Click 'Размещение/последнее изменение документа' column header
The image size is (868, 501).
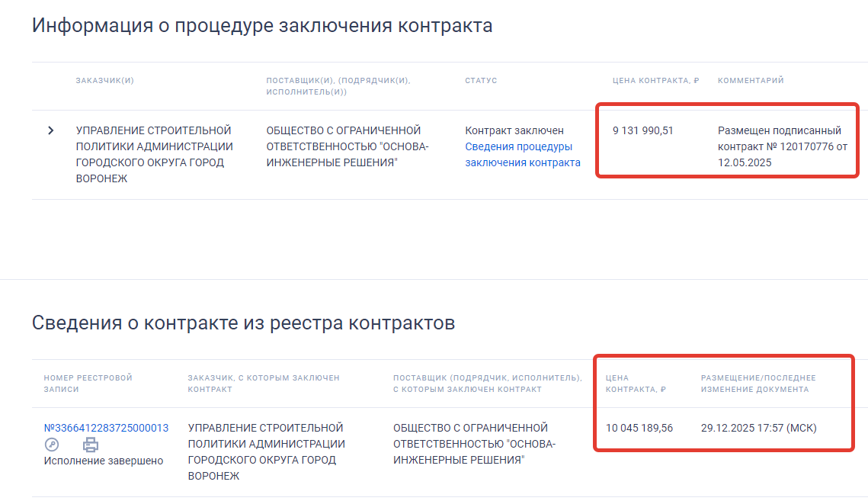[x=757, y=383]
